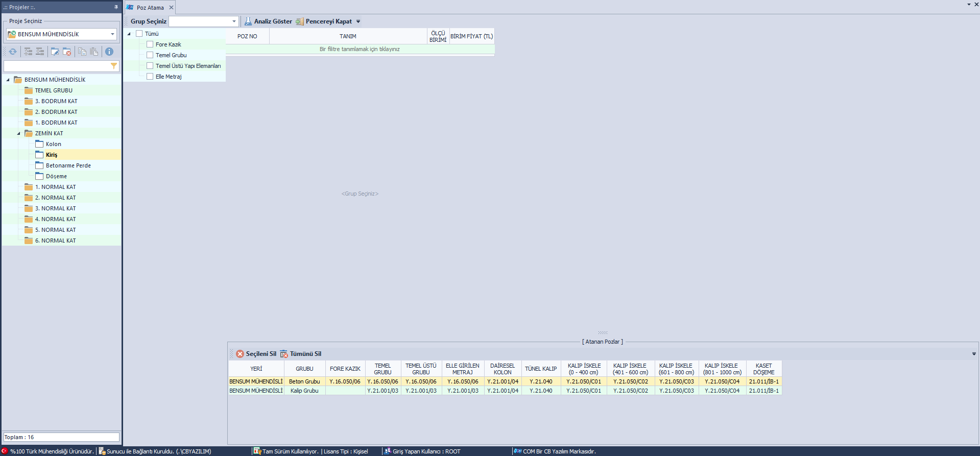Screen dimensions: 980x456
Task: Click the Kalıp Grubu row cell
Action: pyautogui.click(x=304, y=391)
